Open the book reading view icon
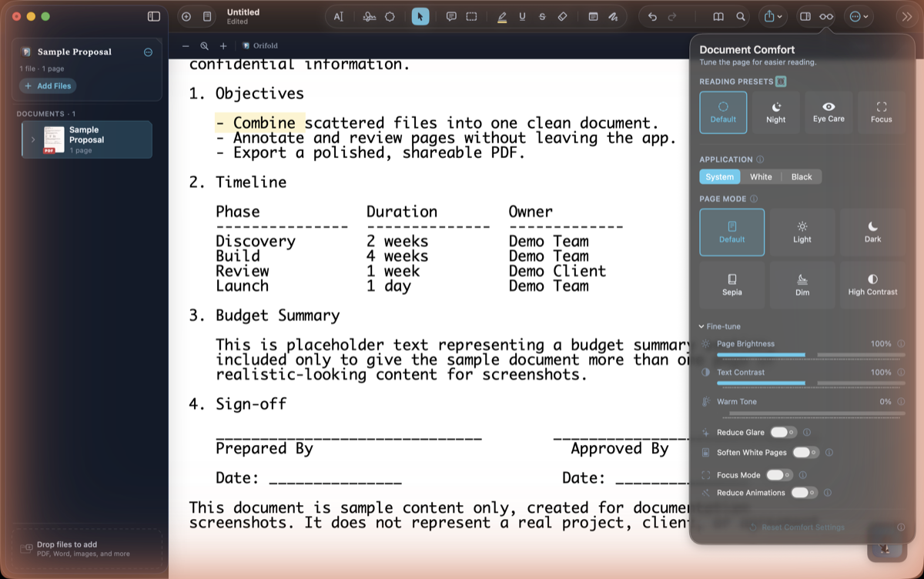The height and width of the screenshot is (579, 924). coord(718,16)
